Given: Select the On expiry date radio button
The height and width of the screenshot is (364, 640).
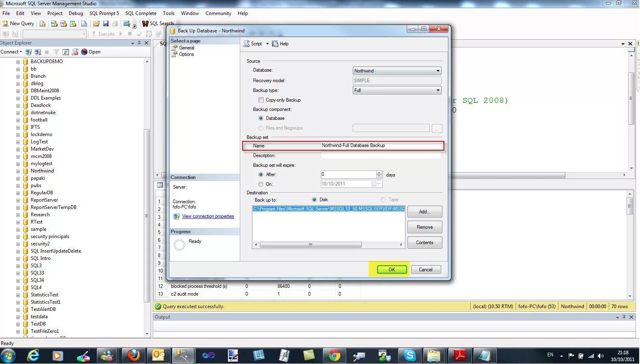Looking at the screenshot, I should click(261, 184).
